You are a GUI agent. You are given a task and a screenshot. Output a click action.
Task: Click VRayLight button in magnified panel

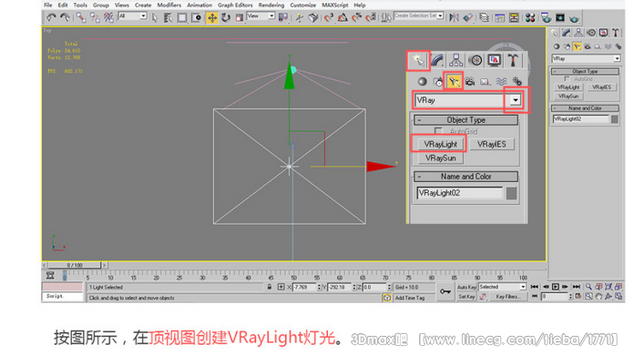pyautogui.click(x=440, y=144)
